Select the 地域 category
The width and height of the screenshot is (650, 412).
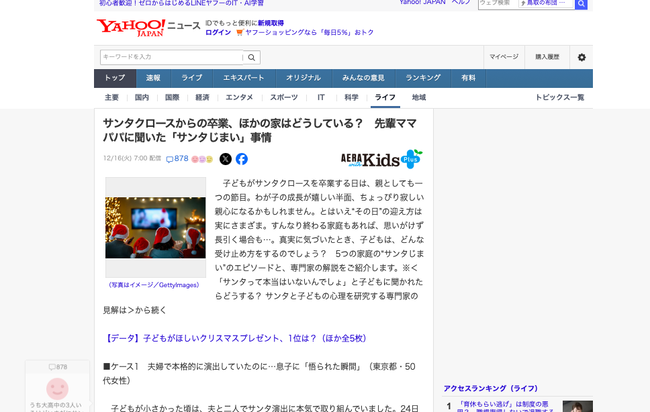[419, 97]
